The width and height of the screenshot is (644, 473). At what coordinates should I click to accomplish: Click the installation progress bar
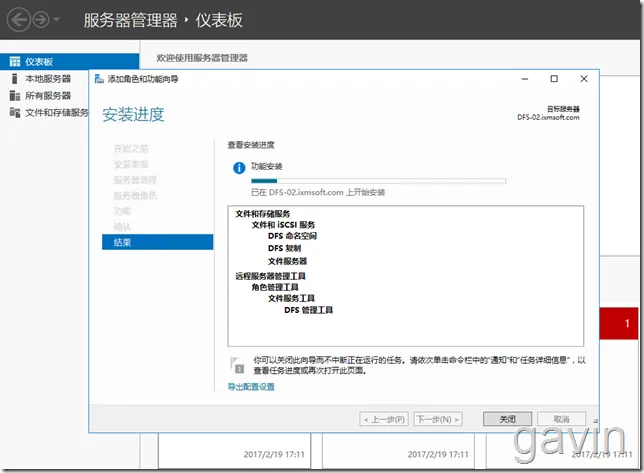click(x=378, y=181)
